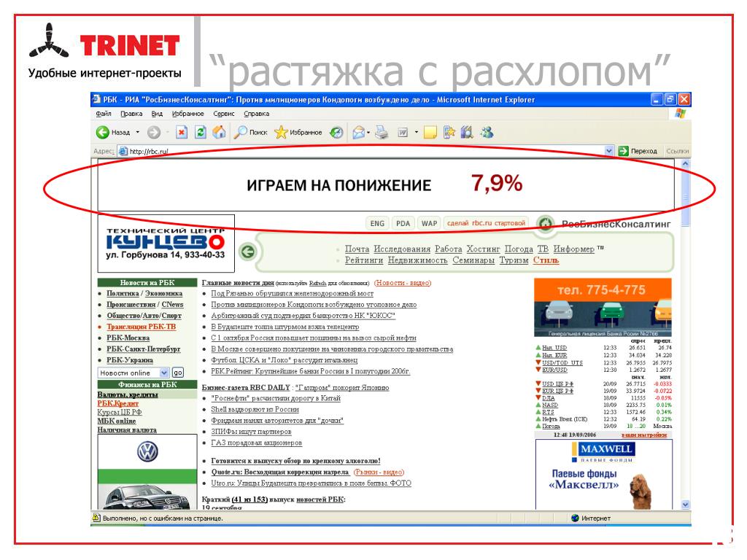747x560 pixels.
Task: Click the ИГРАЕМ НА ПОНИЖЕНИЕ banner
Action: [385, 185]
